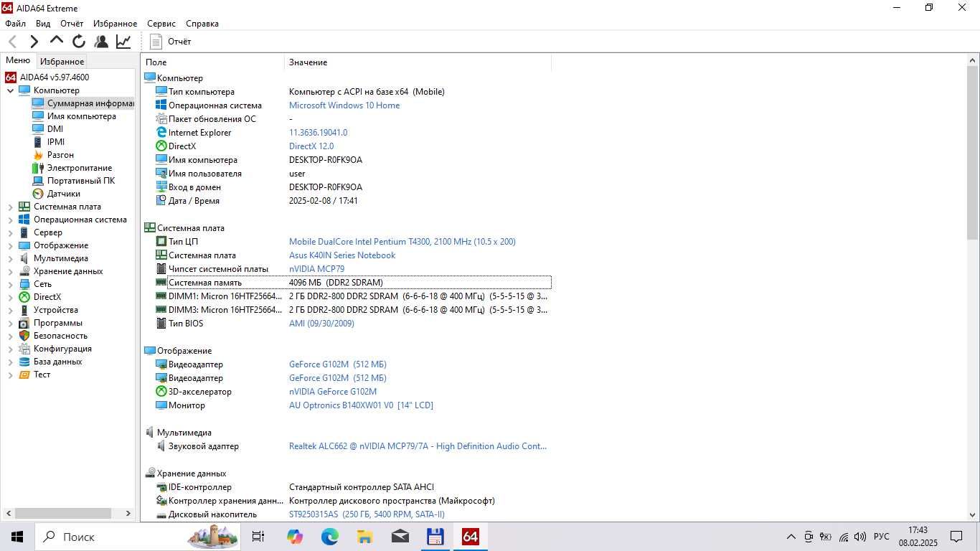Screen dimensions: 980x551
Task: Click the База данных database icon
Action: [x=24, y=362]
